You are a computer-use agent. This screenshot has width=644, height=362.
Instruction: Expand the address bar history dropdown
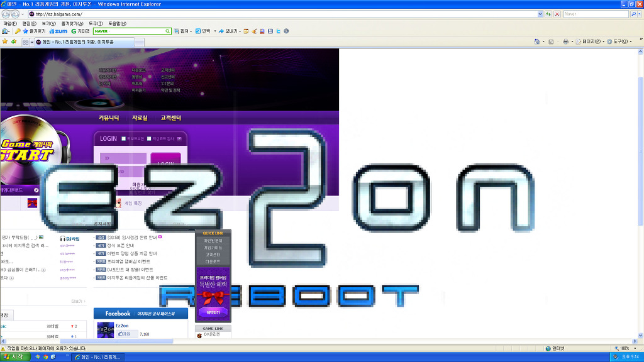[540, 14]
